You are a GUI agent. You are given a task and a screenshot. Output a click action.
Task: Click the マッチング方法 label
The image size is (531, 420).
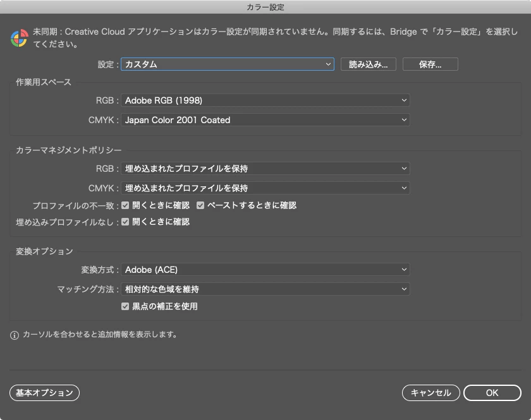[87, 289]
